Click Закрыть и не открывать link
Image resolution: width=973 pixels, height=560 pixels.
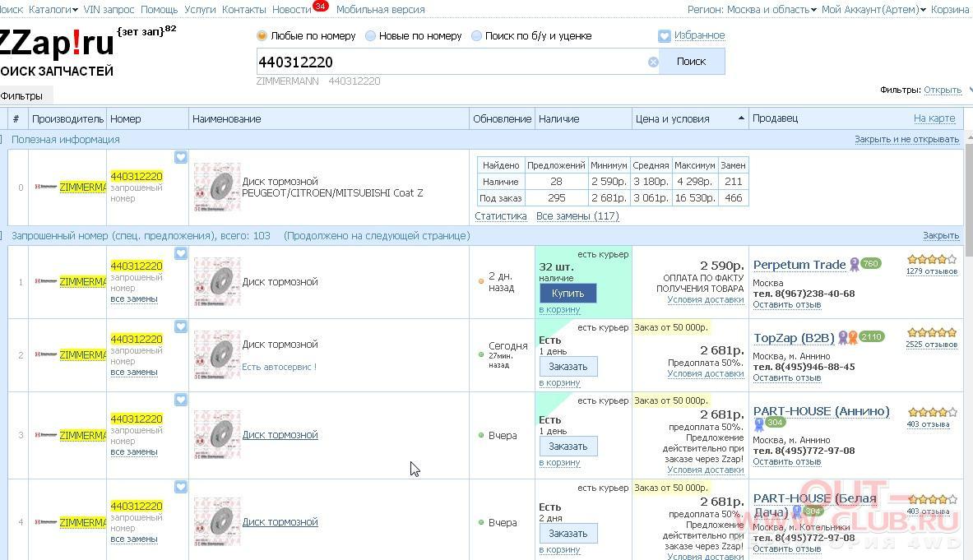click(906, 139)
